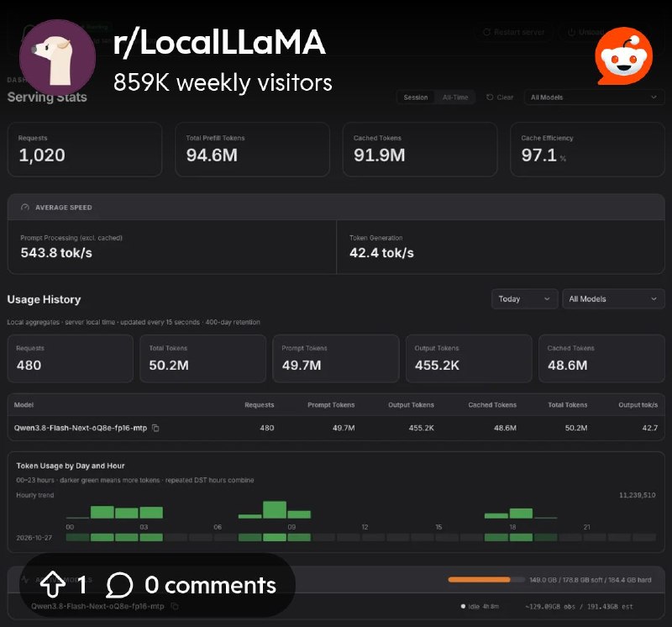This screenshot has width=672, height=627.
Task: Click the idle 4h 8m status
Action: click(x=480, y=606)
